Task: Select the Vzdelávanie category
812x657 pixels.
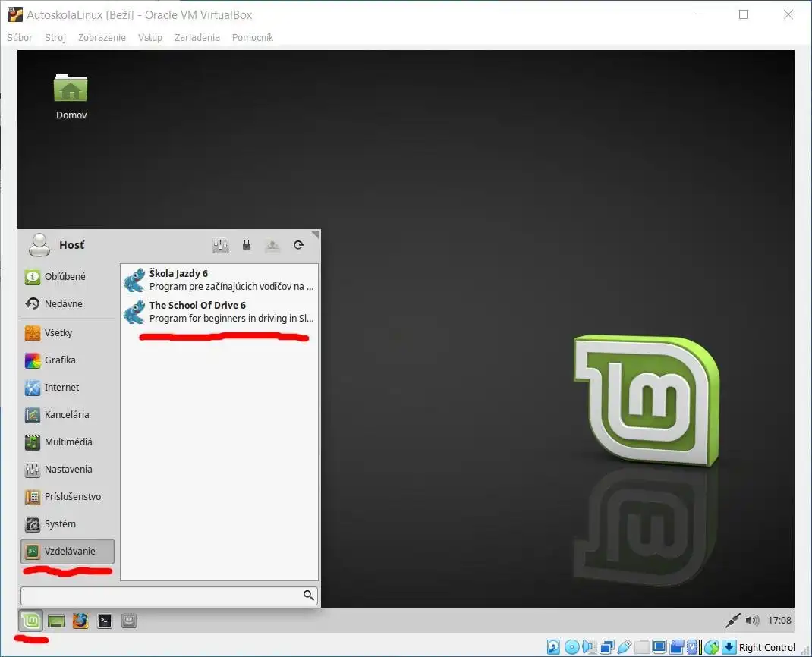Action: [x=68, y=552]
